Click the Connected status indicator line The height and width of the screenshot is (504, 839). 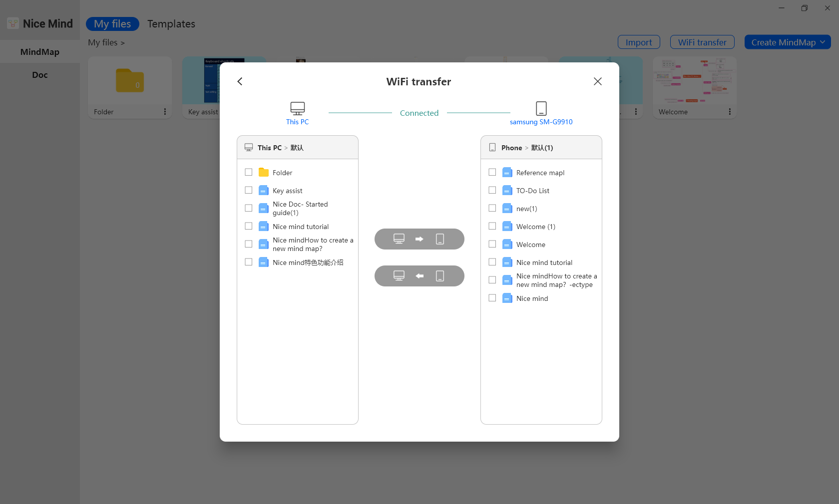point(419,113)
